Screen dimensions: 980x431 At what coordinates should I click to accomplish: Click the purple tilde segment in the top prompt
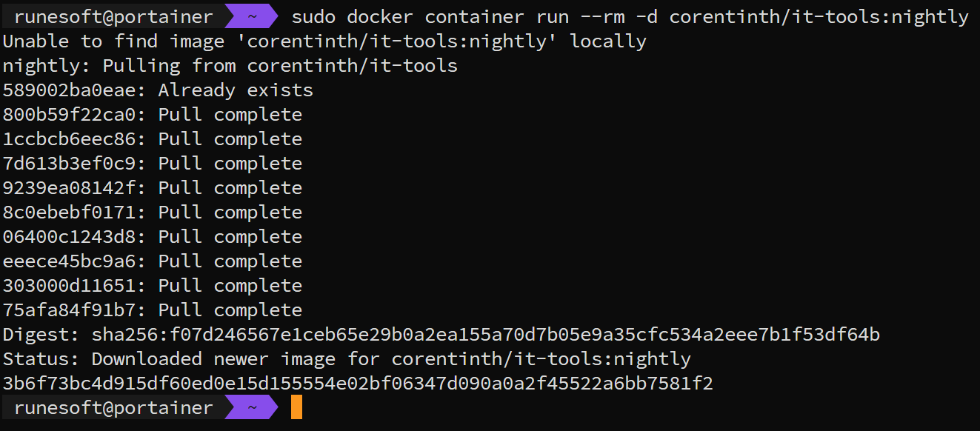click(x=252, y=16)
